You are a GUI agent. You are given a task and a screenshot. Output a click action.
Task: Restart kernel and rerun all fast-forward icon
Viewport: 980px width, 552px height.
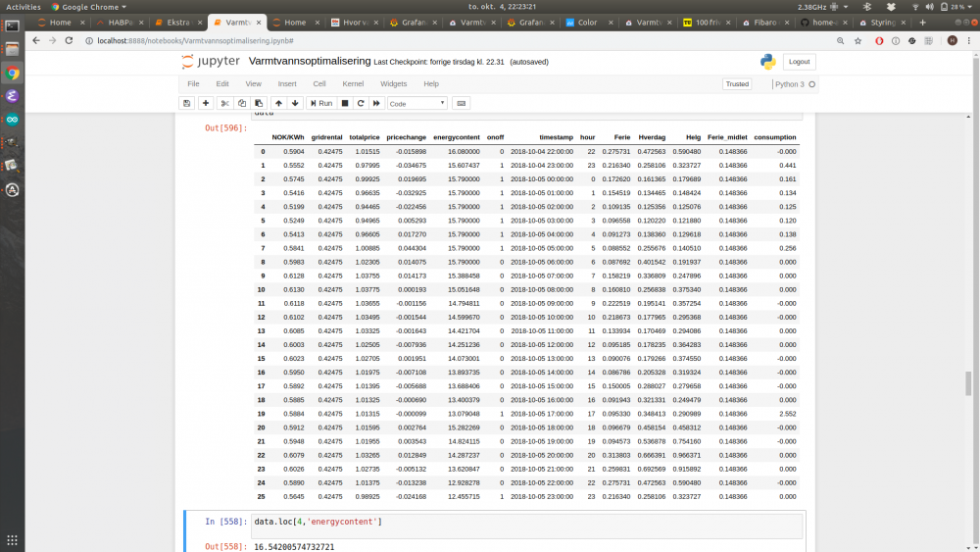point(376,103)
